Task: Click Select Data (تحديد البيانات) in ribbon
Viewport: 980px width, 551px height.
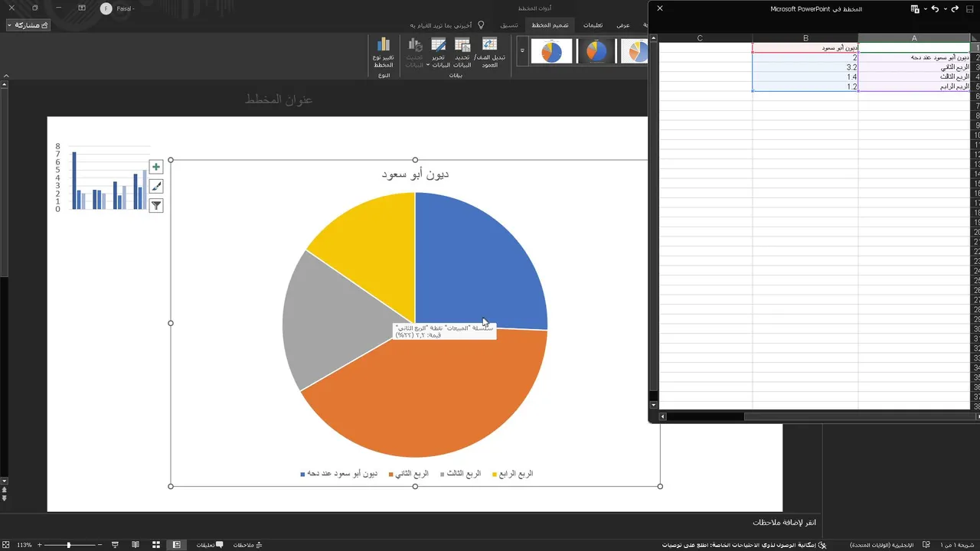Action: (462, 52)
